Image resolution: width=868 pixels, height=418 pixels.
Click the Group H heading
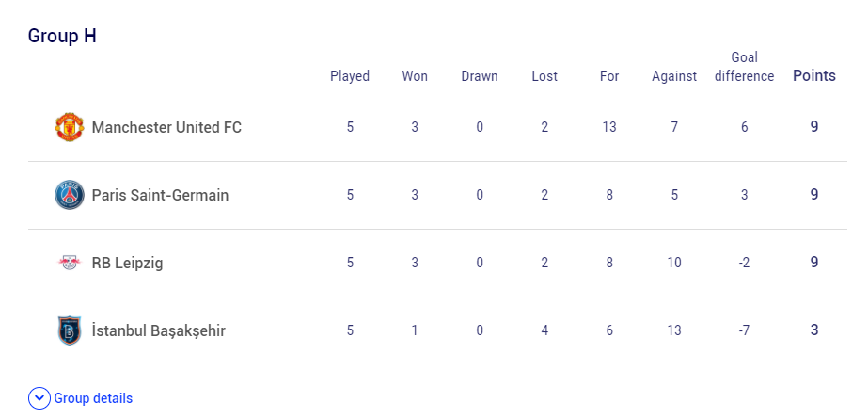click(x=62, y=36)
